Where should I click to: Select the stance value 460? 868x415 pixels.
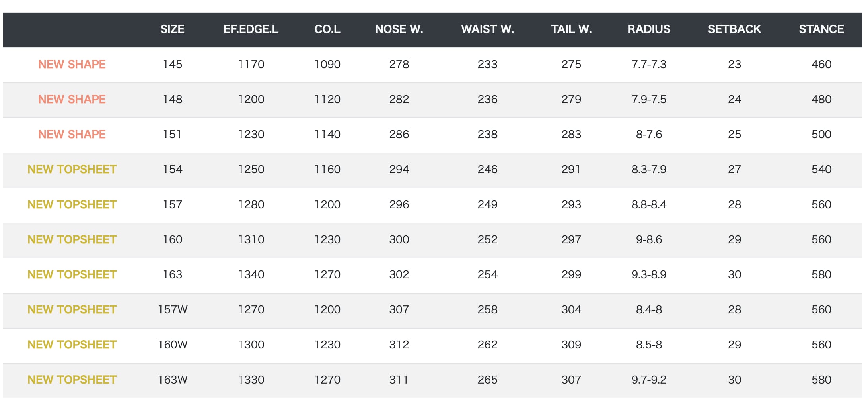pos(821,65)
